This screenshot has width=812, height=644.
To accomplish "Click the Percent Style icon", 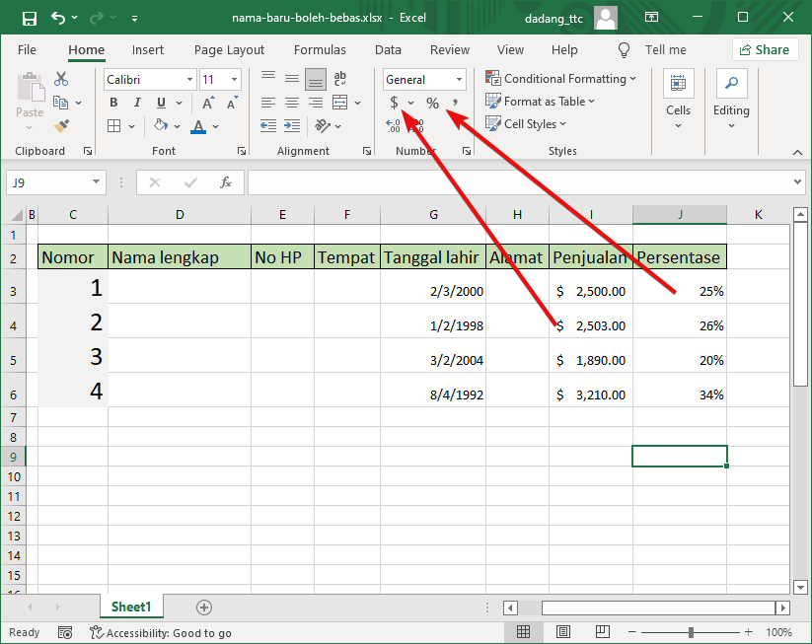I will click(x=432, y=102).
